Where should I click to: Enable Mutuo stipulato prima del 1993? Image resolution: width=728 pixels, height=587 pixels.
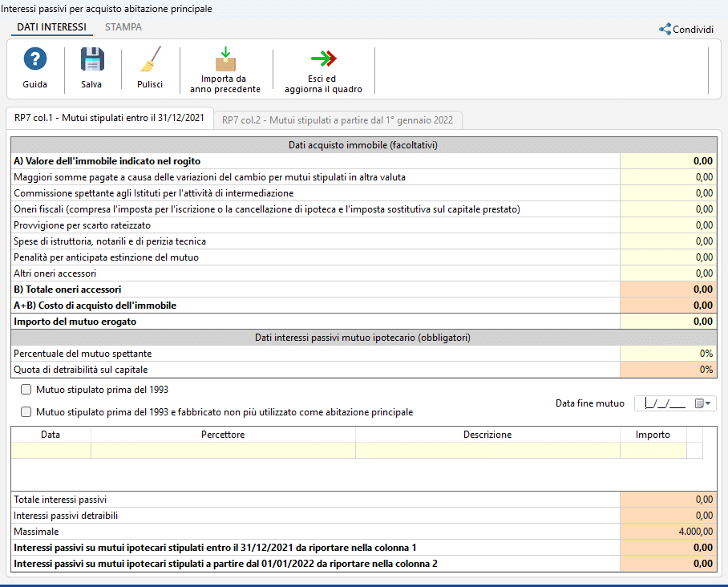coord(26,390)
